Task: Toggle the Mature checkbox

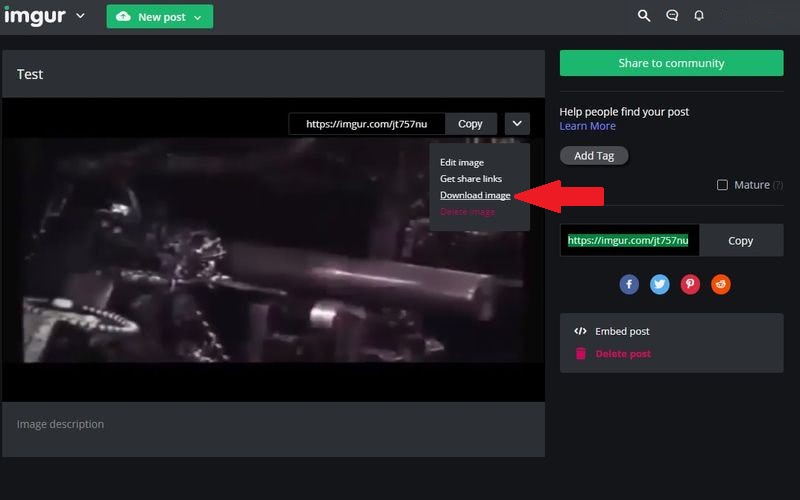Action: [722, 185]
